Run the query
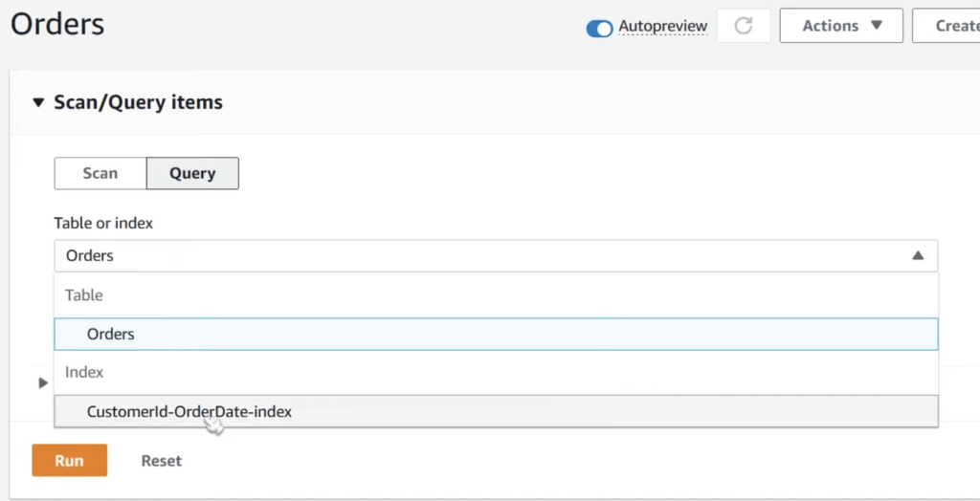This screenshot has height=501, width=980. click(69, 461)
